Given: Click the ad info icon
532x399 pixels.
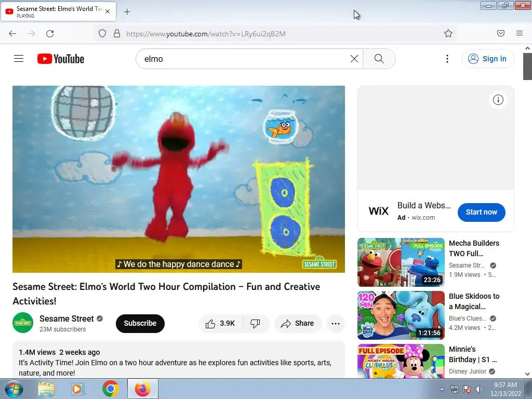Looking at the screenshot, I should 498,100.
